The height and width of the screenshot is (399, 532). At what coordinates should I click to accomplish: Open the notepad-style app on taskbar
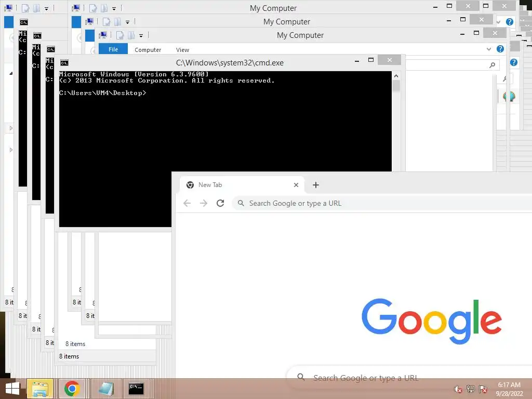[x=106, y=389]
